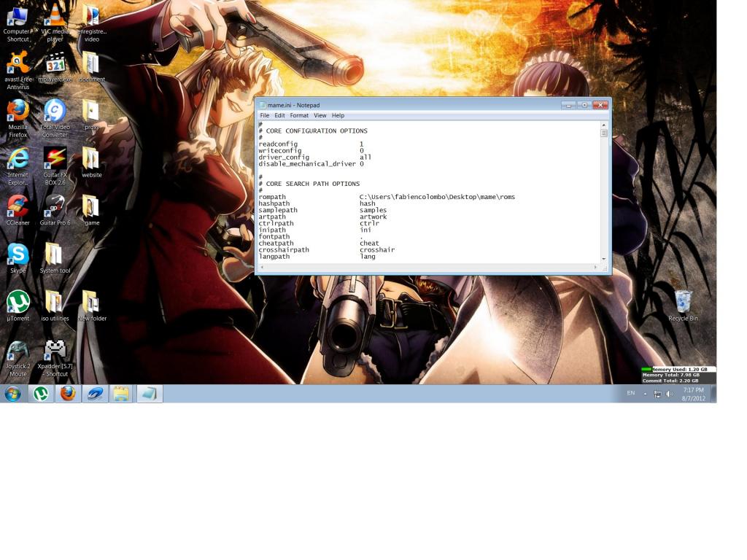The width and height of the screenshot is (747, 560).
Task: Select the mplayerc.exe desktop icon
Action: pos(55,68)
